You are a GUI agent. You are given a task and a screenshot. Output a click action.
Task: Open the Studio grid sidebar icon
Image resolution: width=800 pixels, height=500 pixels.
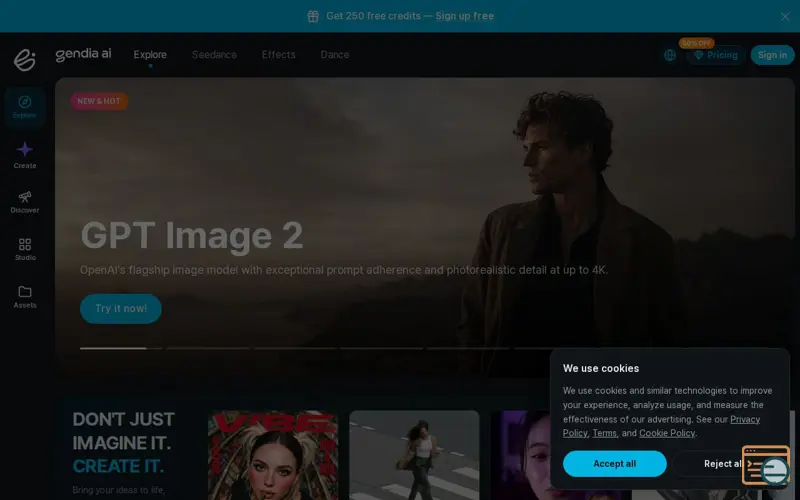point(24,249)
